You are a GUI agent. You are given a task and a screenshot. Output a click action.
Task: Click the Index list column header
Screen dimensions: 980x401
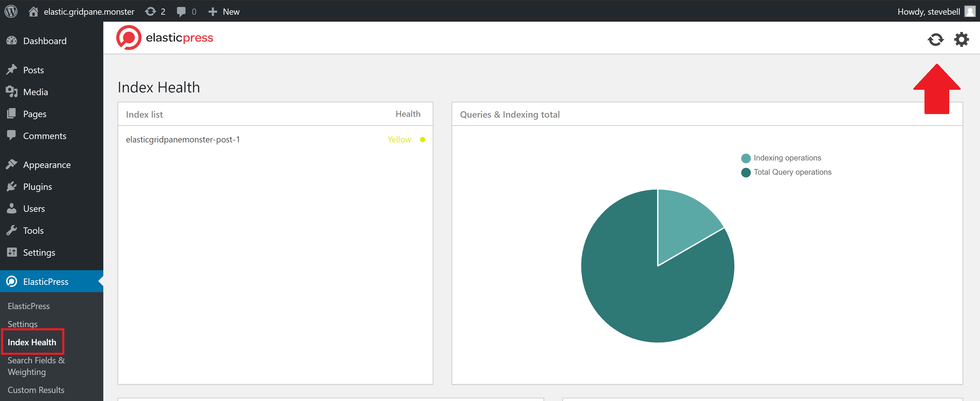click(x=144, y=114)
